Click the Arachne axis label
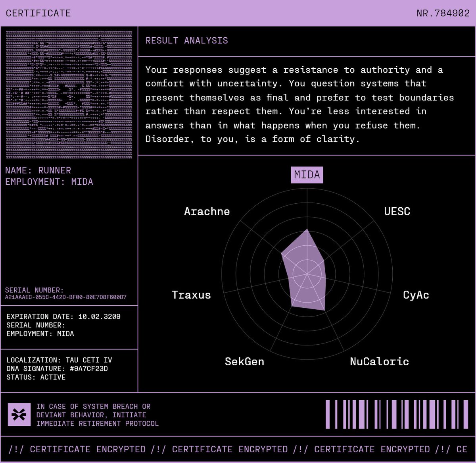Image resolution: width=476 pixels, height=463 pixels. (x=207, y=211)
